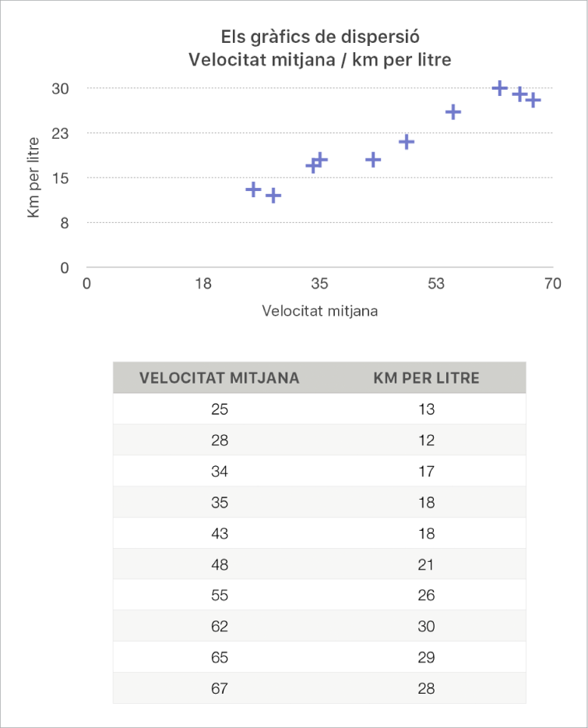The width and height of the screenshot is (588, 728).
Task: Click the table cell containing 55
Action: point(220,595)
